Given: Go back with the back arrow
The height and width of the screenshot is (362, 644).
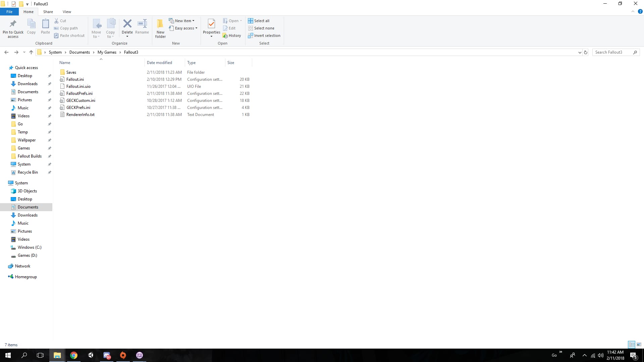Looking at the screenshot, I should pyautogui.click(x=6, y=52).
